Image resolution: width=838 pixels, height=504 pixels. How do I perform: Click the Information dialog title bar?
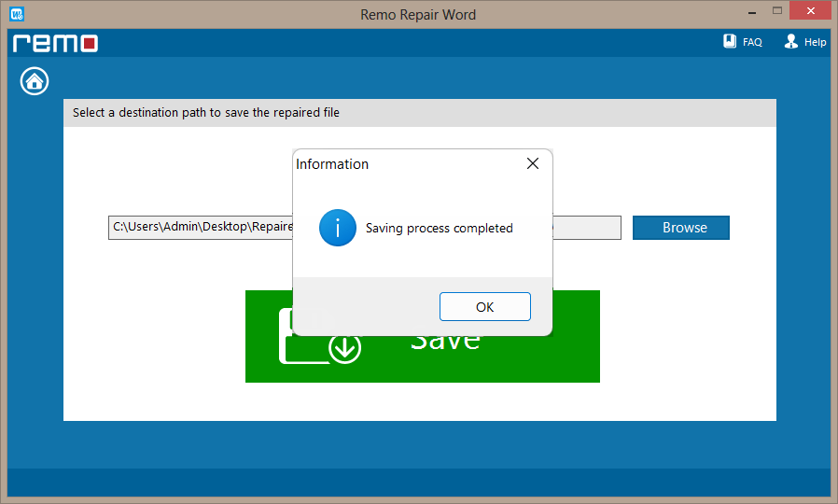(401, 164)
